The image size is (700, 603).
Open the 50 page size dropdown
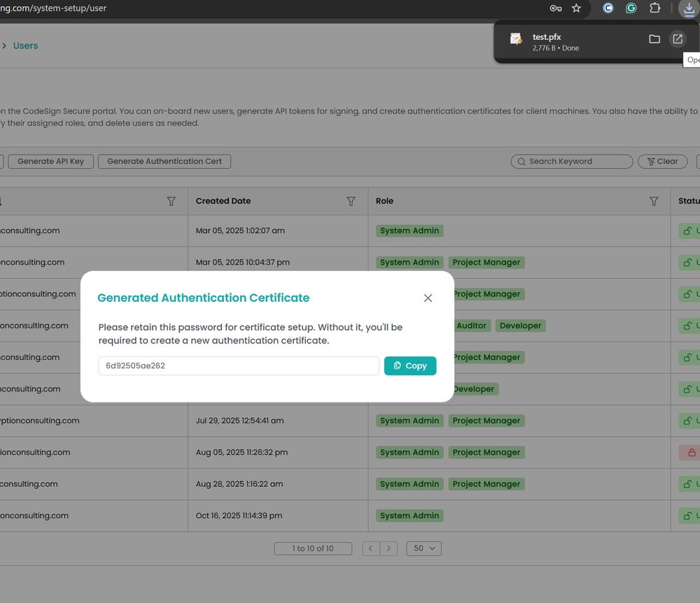(423, 548)
